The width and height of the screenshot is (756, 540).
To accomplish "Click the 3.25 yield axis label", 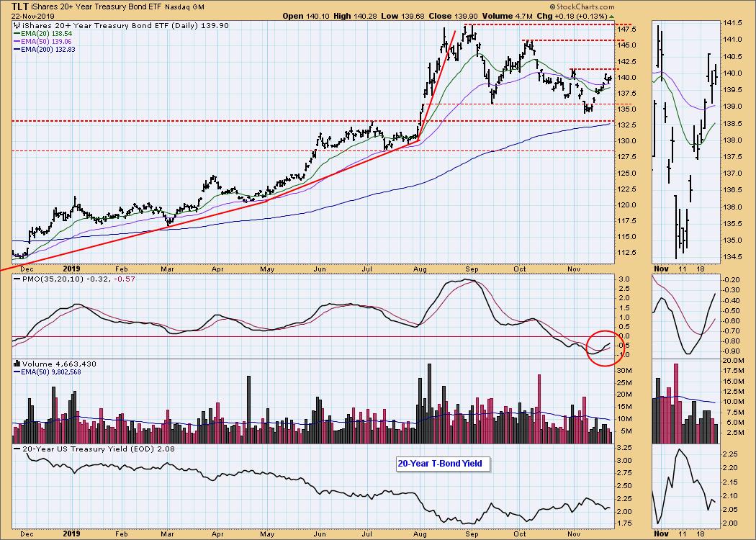I will pyautogui.click(x=624, y=448).
